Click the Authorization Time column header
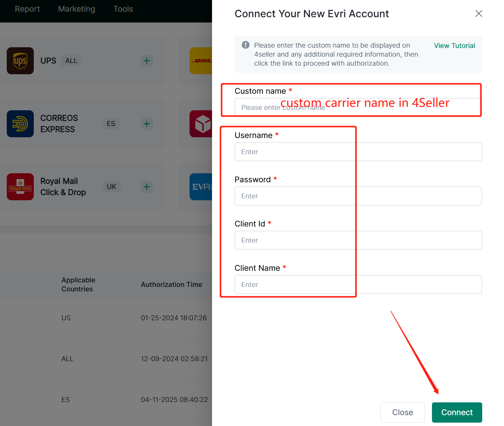 point(172,285)
